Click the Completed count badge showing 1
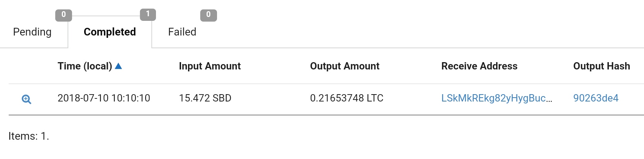 click(148, 14)
